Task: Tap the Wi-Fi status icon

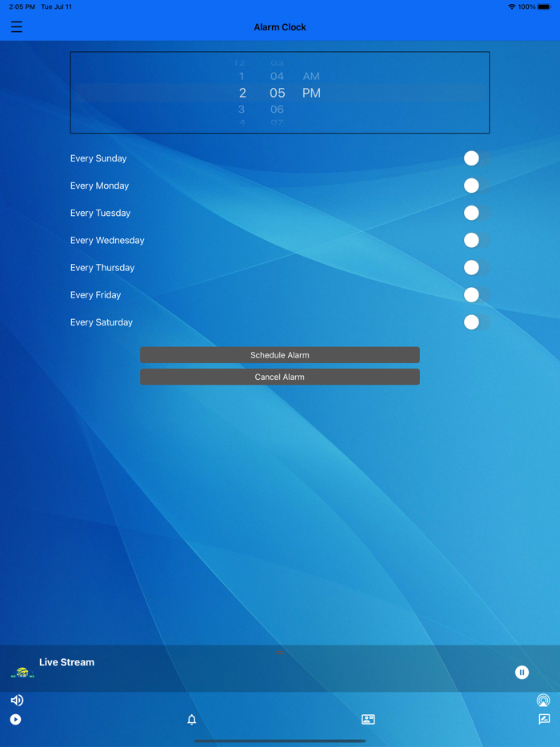Action: 512,6
